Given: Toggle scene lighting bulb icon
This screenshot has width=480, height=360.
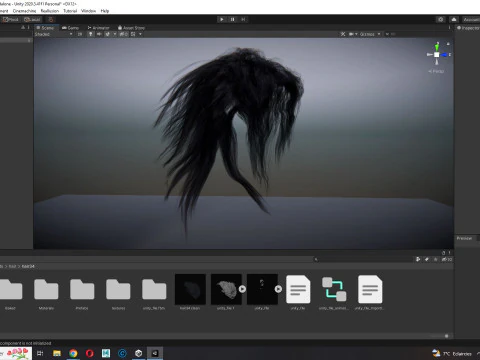Looking at the screenshot, I should (x=90, y=34).
